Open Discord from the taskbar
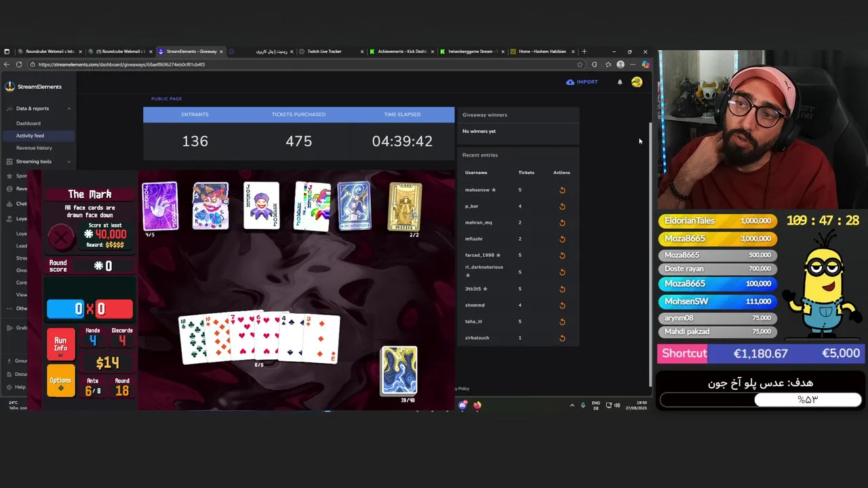868x488 pixels. point(463,405)
